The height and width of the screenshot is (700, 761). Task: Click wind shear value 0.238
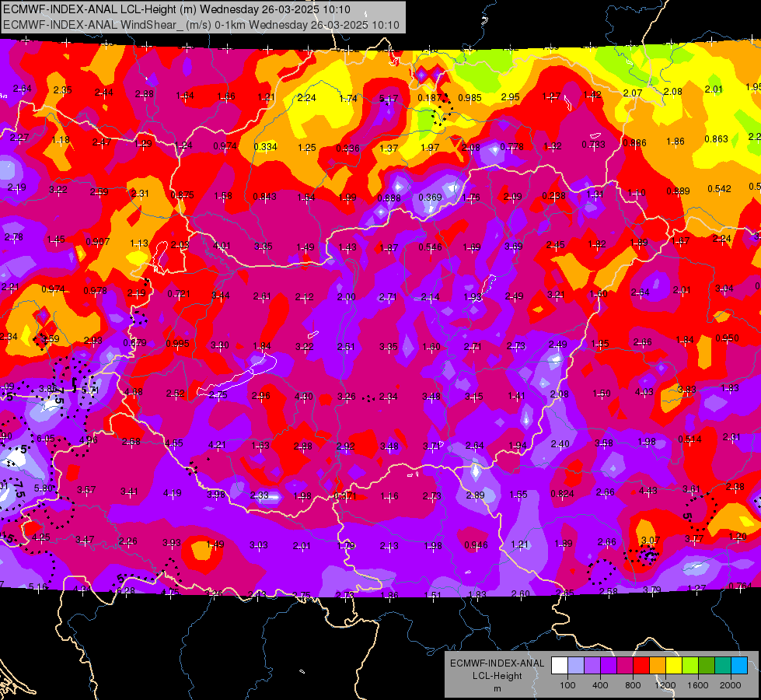(553, 196)
